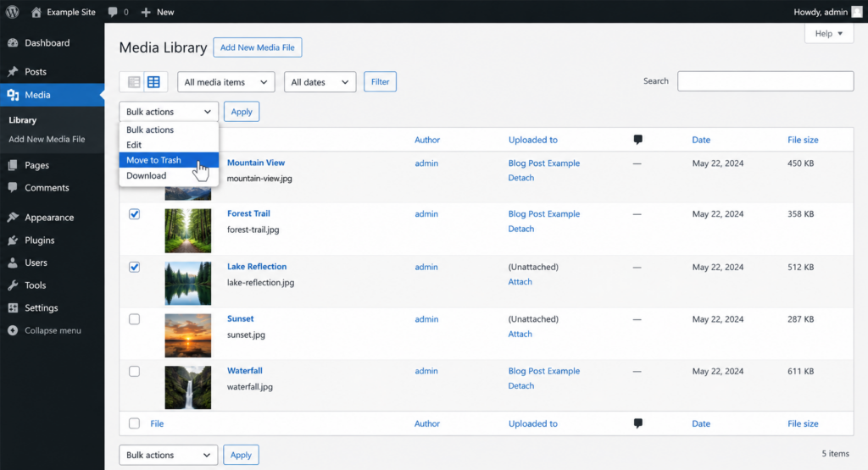Choose Edit in the bulk actions list
This screenshot has width=868, height=470.
point(169,145)
